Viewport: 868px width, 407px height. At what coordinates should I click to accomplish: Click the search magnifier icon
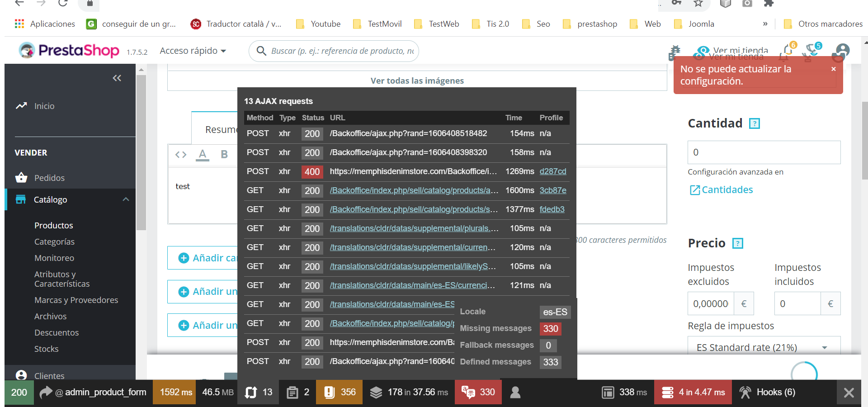tap(261, 51)
